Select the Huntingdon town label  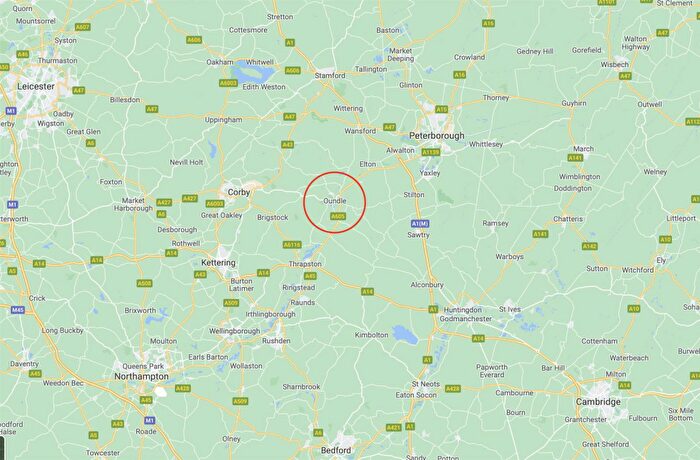coord(462,310)
